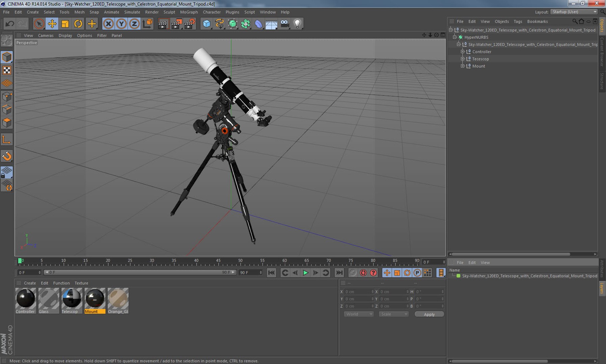
Task: Add a Camera object
Action: coord(285,24)
